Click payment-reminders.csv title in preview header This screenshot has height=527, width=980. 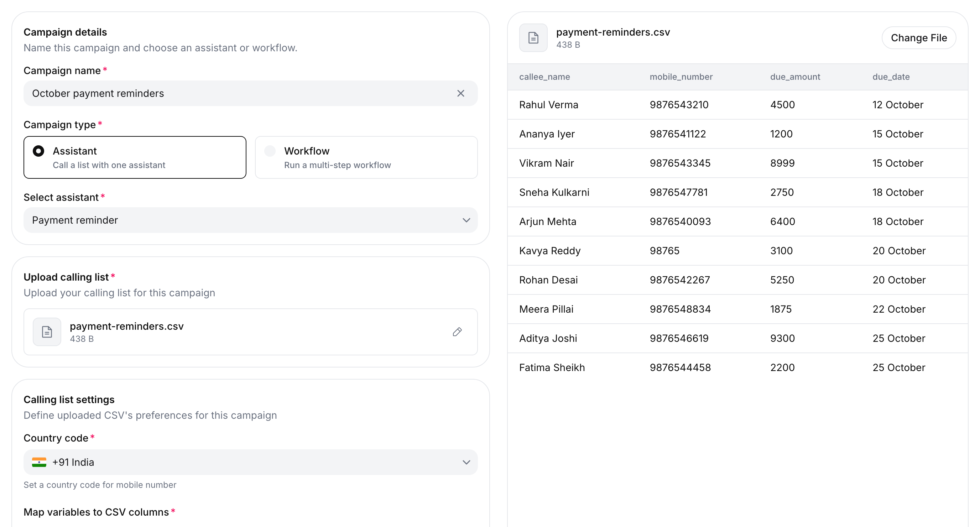click(x=613, y=32)
